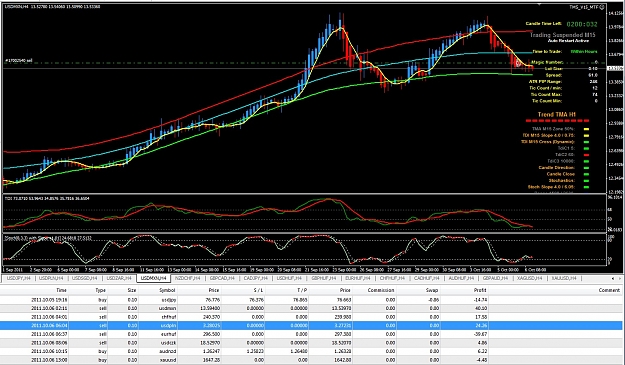Switch to the USDJPY,H4 chart tab
The width and height of the screenshot is (625, 365).
point(18,278)
